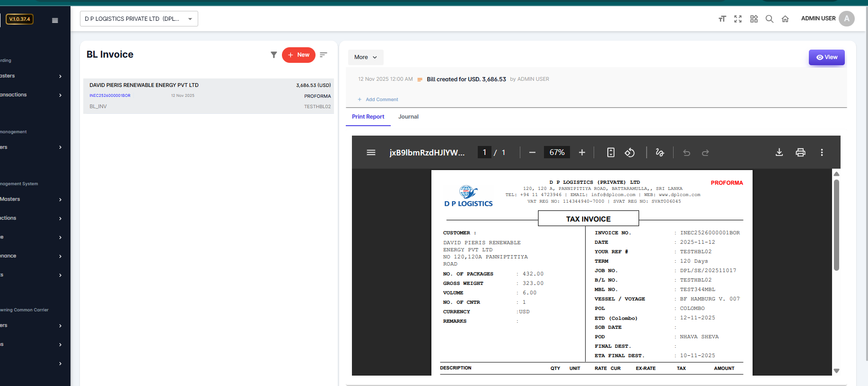Download the PDF invoice
868x386 pixels.
pyautogui.click(x=779, y=152)
